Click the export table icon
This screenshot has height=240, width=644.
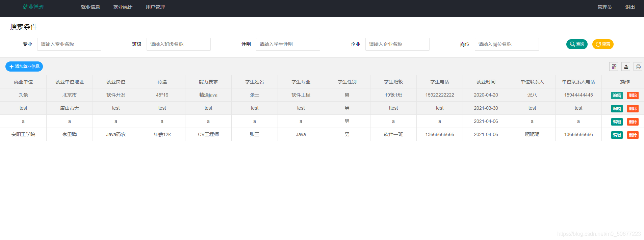click(x=626, y=66)
